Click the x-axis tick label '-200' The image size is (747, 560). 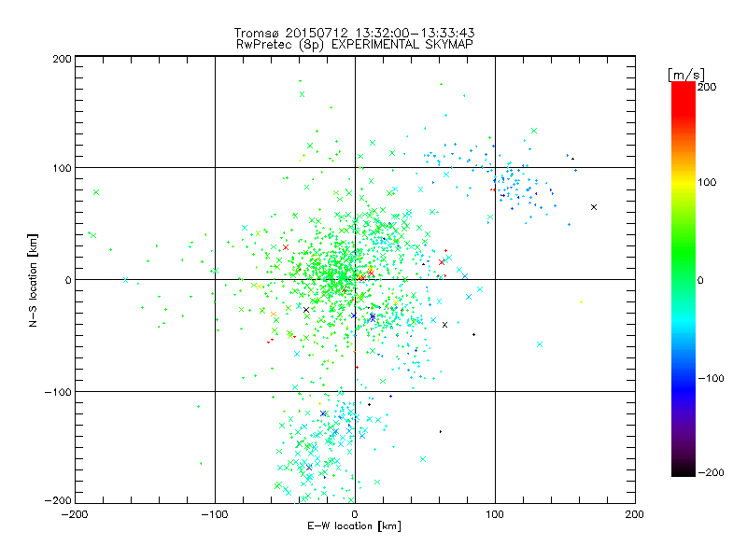(x=75, y=514)
